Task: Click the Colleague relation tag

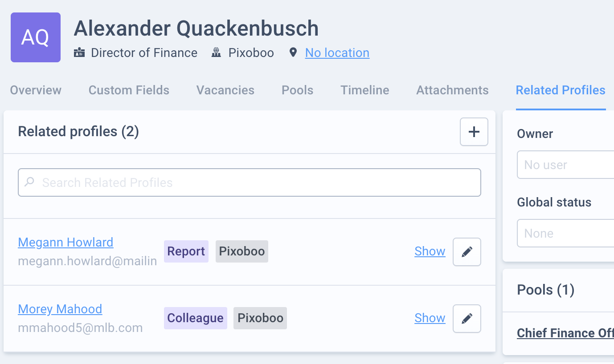Action: [x=196, y=318]
